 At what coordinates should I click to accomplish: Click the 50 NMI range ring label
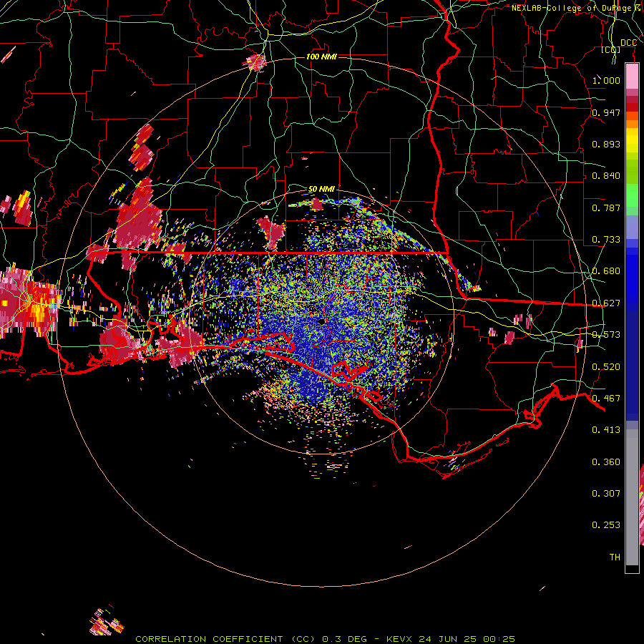pyautogui.click(x=321, y=189)
